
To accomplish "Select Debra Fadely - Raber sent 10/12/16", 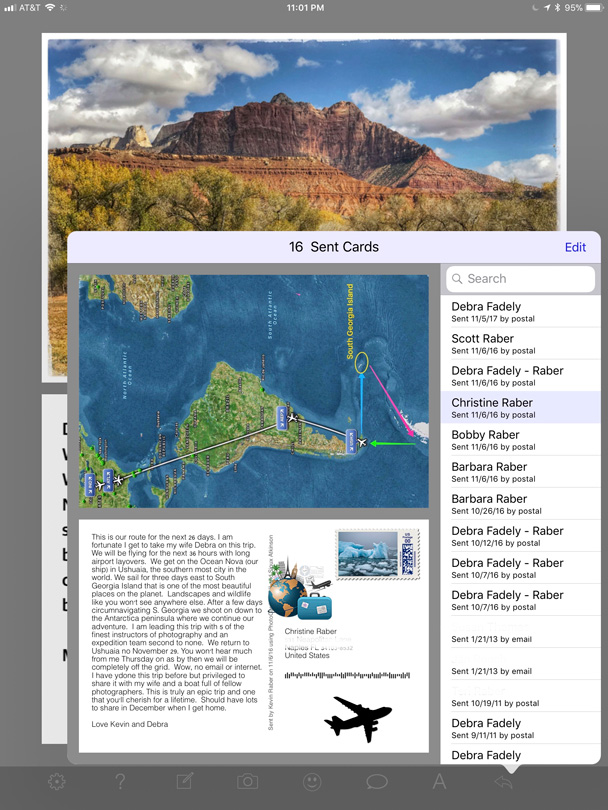I will pyautogui.click(x=520, y=536).
